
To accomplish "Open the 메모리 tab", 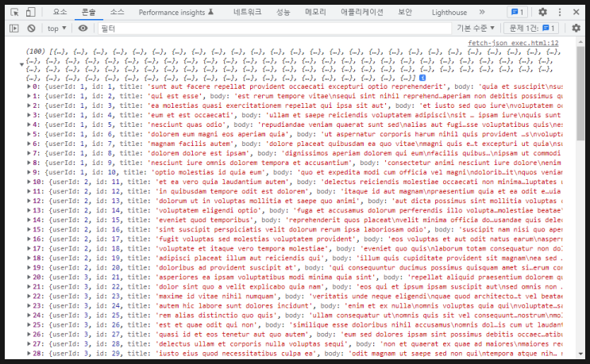I will click(x=315, y=12).
